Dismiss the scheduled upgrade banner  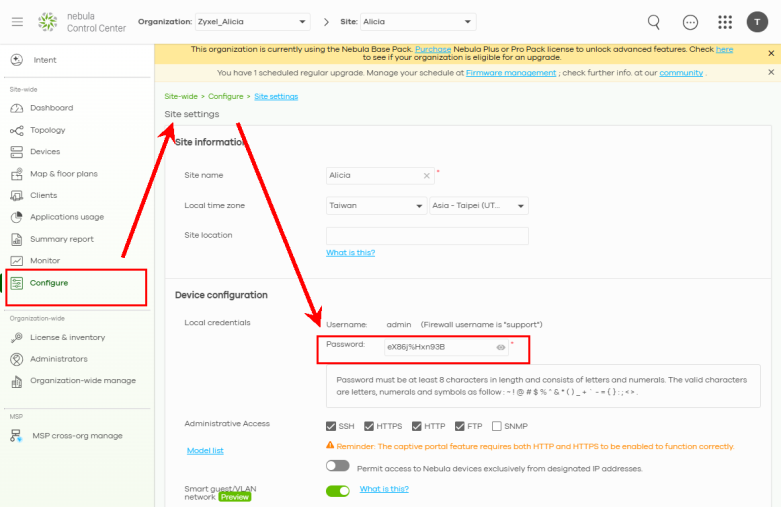771,72
